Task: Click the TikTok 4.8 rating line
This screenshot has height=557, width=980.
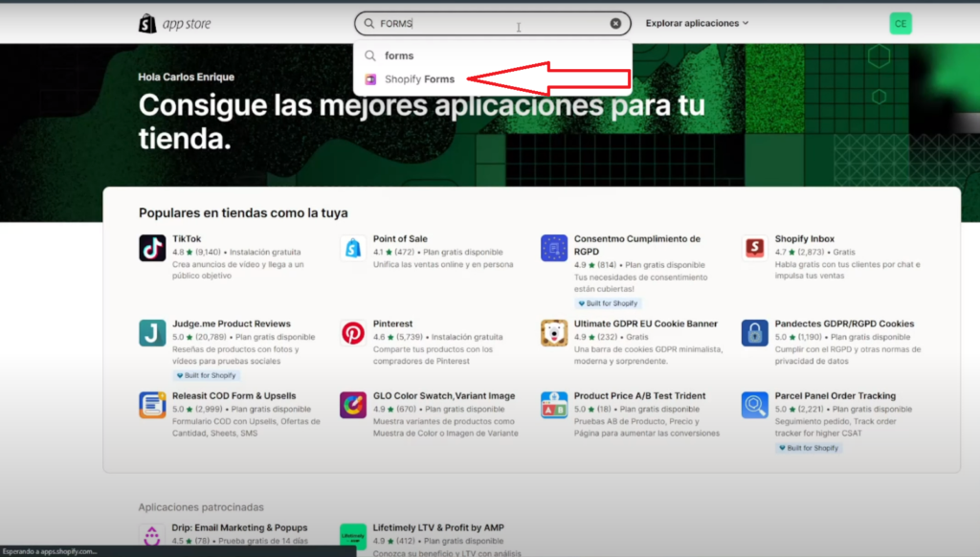Action: 236,252
